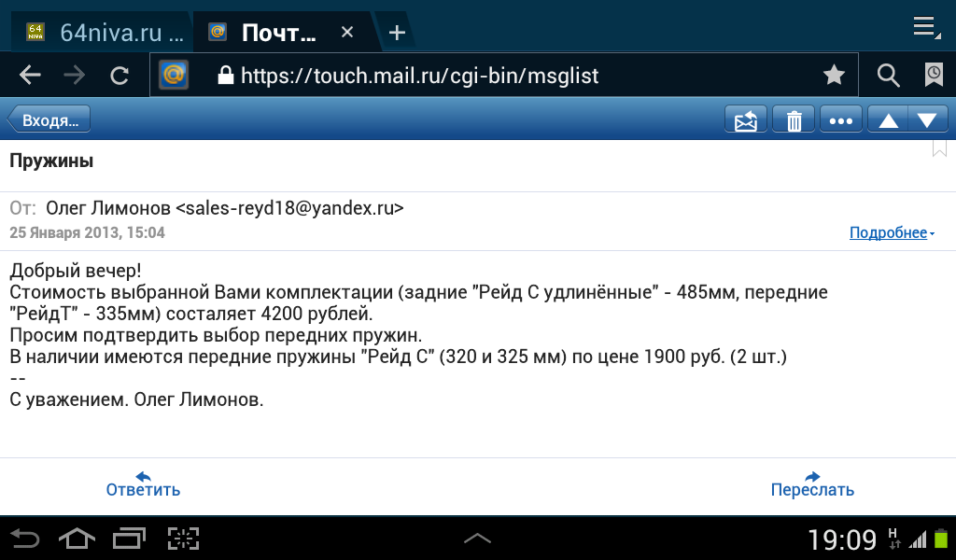Viewport: 956px width, 560px height.
Task: Open the browser main menu
Action: (x=924, y=26)
